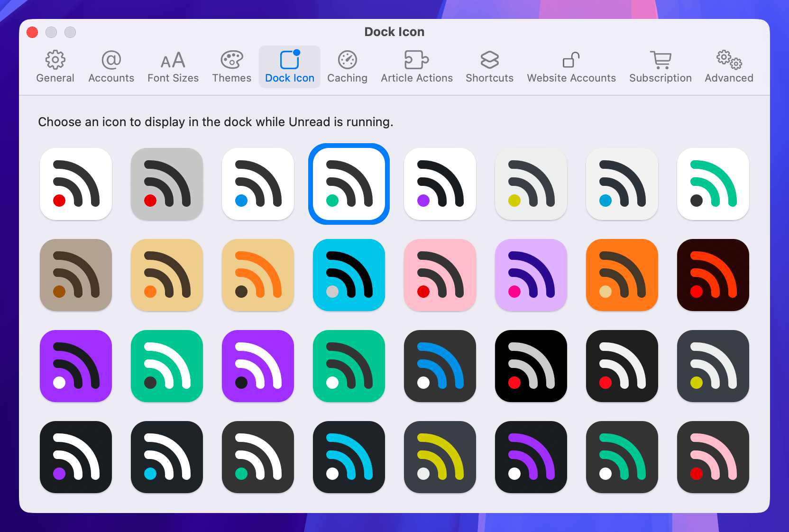Open the Subscription settings
Image resolution: width=789 pixels, height=532 pixels.
click(x=660, y=66)
